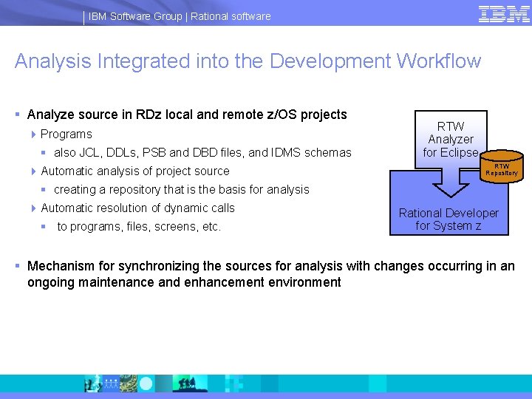Viewport: 532px width, 399px height.
Task: Click the 'Mechanism for synchronizing the sources' paragraph
Action: (x=270, y=274)
